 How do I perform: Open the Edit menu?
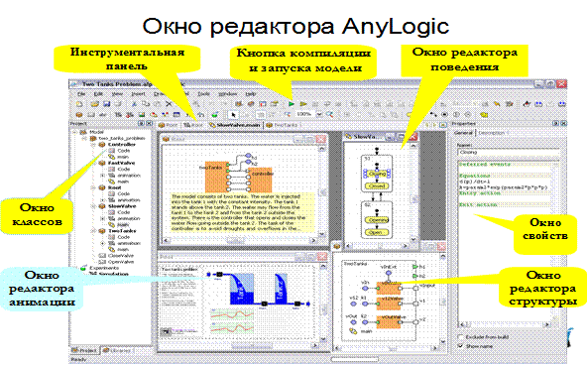coord(98,94)
